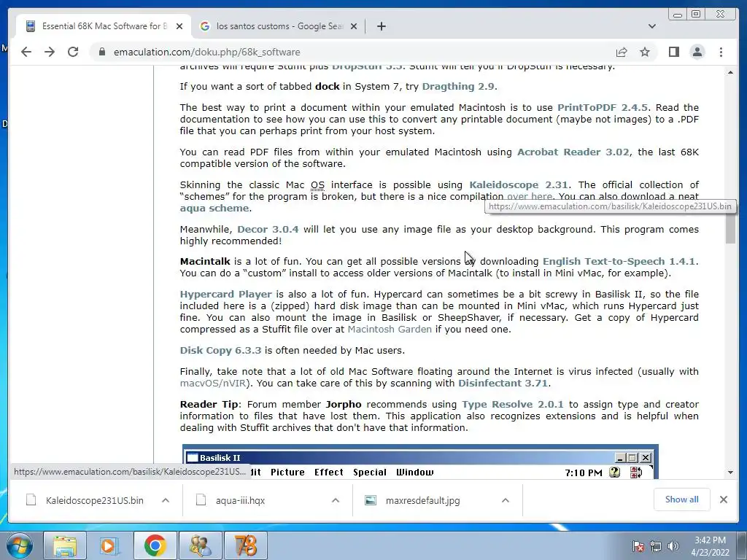Close the los santos customs tab
The width and height of the screenshot is (747, 560).
click(354, 26)
